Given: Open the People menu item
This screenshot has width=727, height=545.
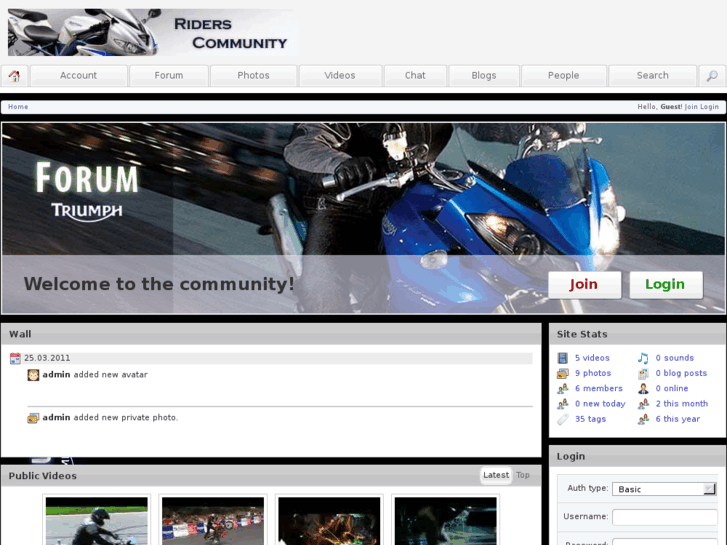Looking at the screenshot, I should point(563,76).
